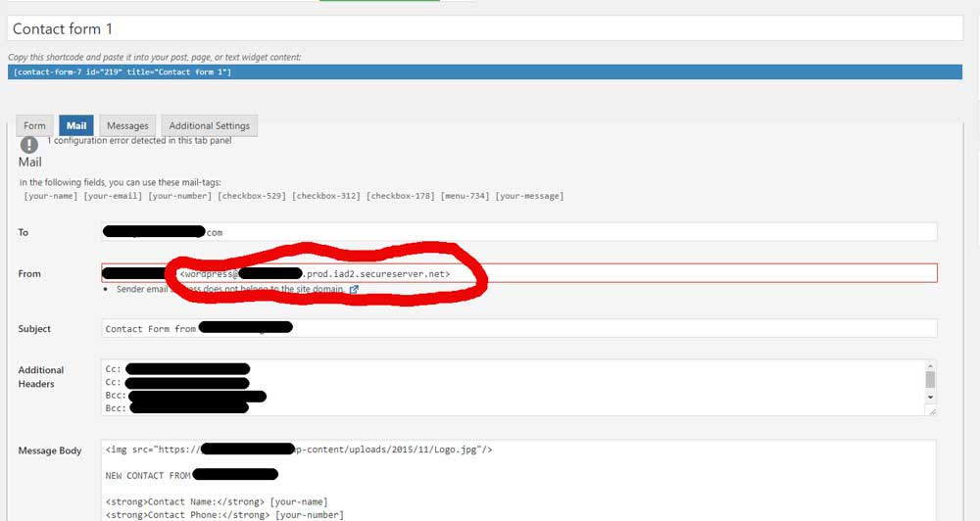Select the Mail tab
This screenshot has width=980, height=521.
coord(76,125)
